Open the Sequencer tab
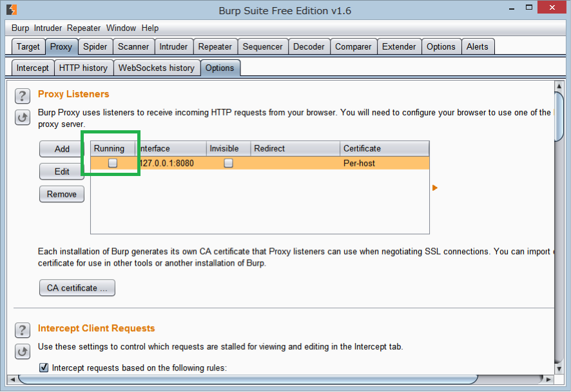The height and width of the screenshot is (392, 571). (262, 46)
